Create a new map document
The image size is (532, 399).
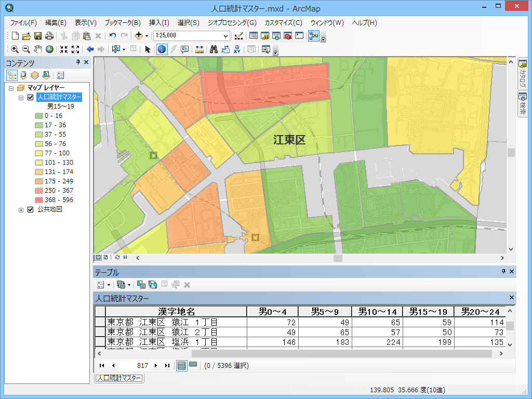pyautogui.click(x=15, y=36)
